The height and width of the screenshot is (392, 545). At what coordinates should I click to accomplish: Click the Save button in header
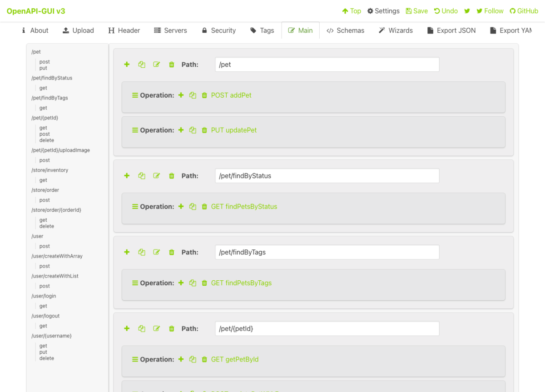[x=416, y=11]
